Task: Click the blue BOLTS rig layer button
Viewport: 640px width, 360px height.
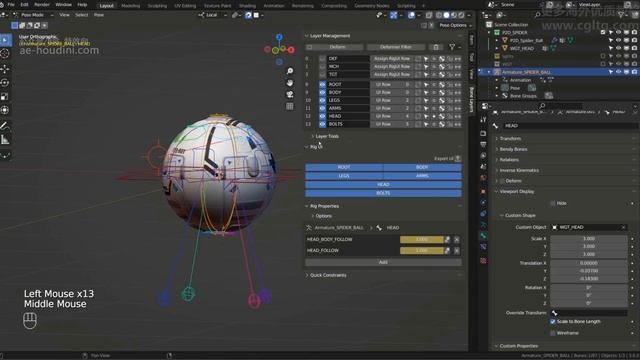Action: pyautogui.click(x=383, y=193)
